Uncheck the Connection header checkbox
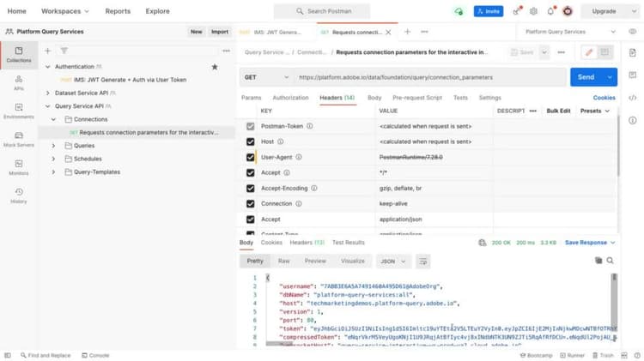Viewport: 644px width, 361px height. [250, 204]
